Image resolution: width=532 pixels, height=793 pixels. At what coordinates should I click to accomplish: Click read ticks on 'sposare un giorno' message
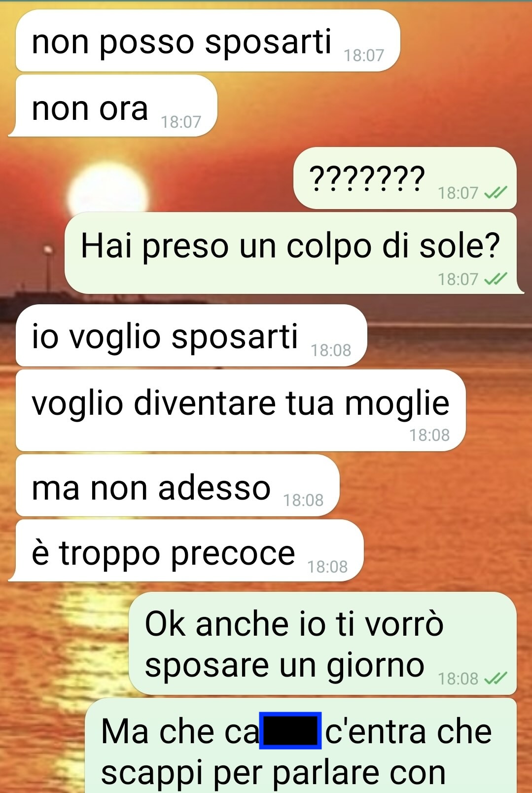pos(496,679)
